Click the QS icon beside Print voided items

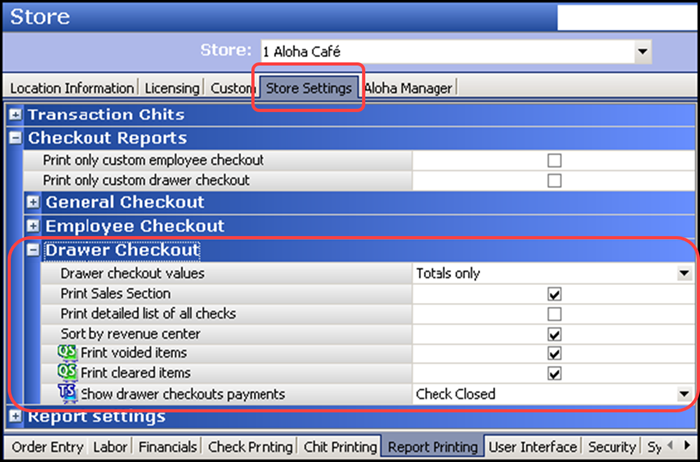[x=67, y=353]
